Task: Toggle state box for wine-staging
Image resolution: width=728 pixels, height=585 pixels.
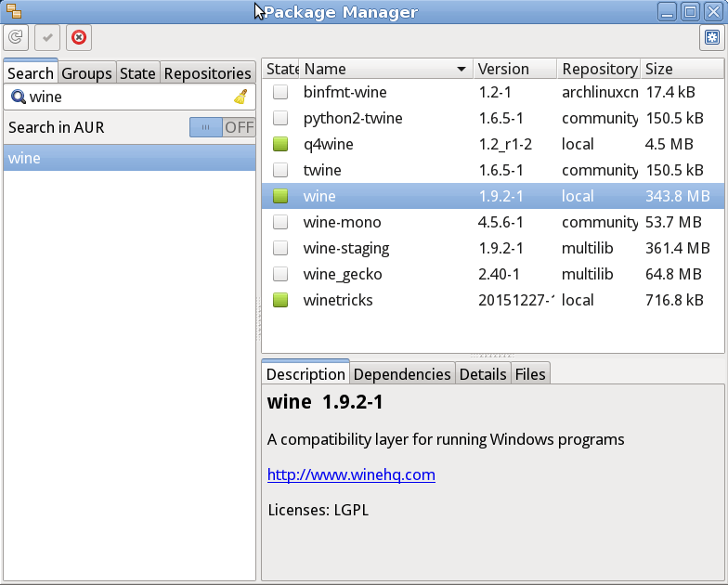Action: click(280, 248)
